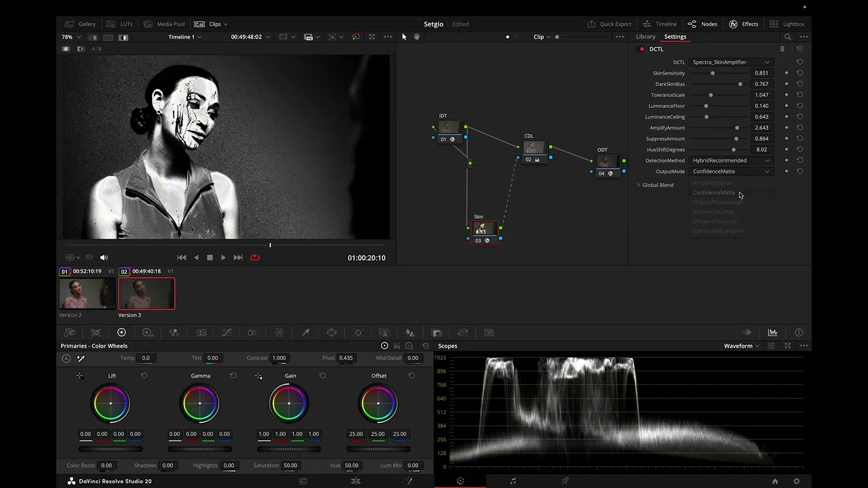The width and height of the screenshot is (868, 488).
Task: Open the RGB Mixer palette icon
Action: [174, 333]
